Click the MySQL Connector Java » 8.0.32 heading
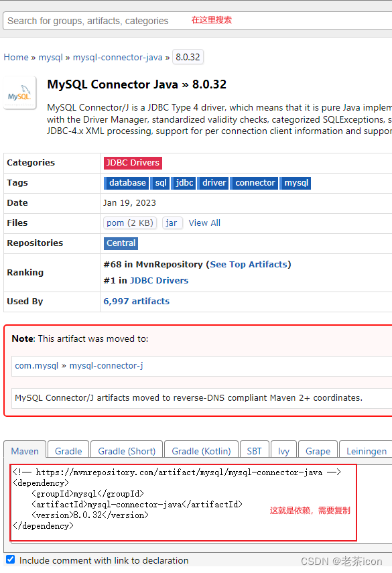The image size is (392, 573). pyautogui.click(x=137, y=84)
